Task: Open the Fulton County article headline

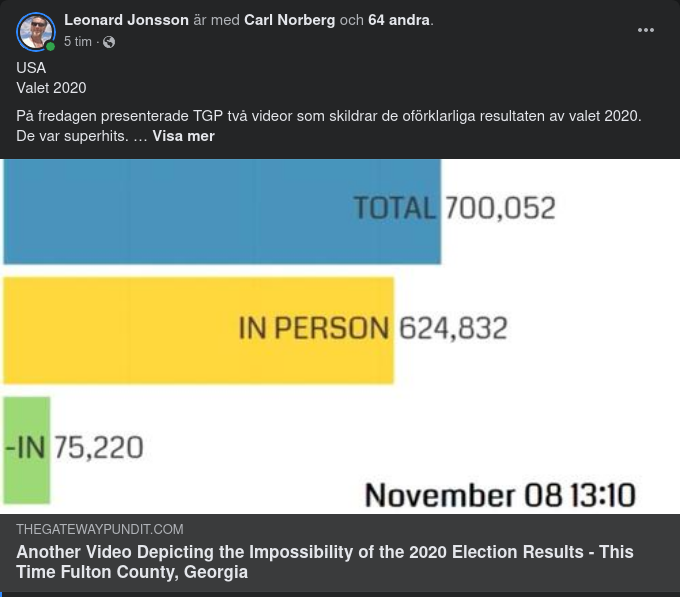Action: (324, 562)
